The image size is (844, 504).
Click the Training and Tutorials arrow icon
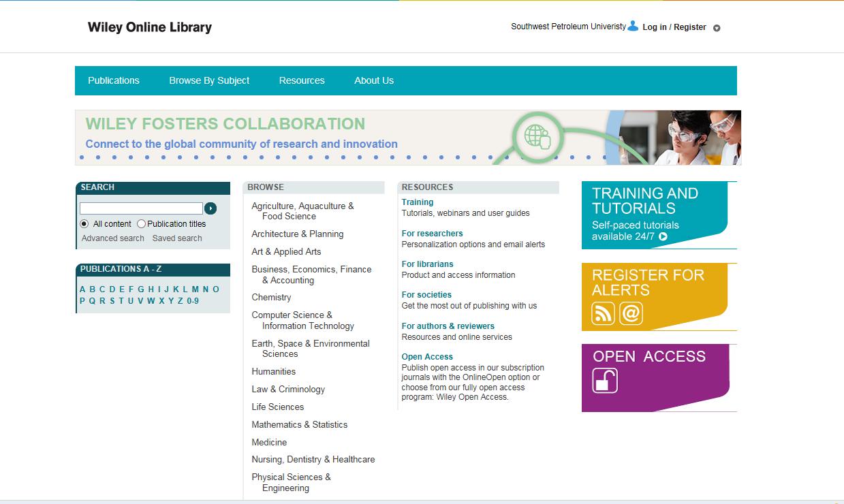tap(663, 236)
